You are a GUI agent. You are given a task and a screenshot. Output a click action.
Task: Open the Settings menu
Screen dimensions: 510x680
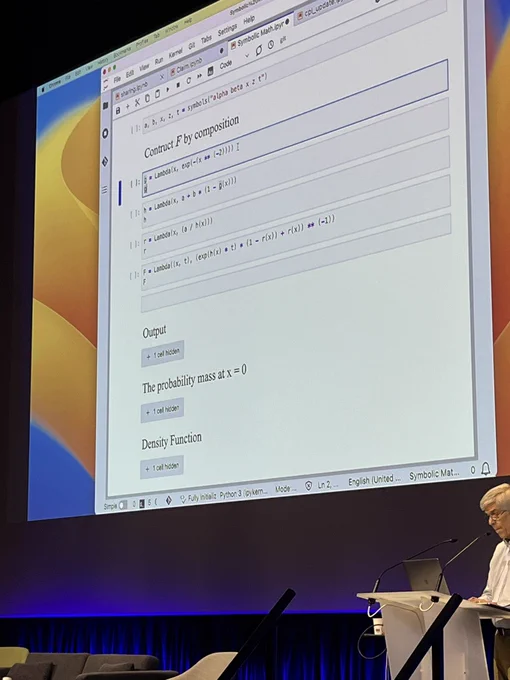coord(227,30)
